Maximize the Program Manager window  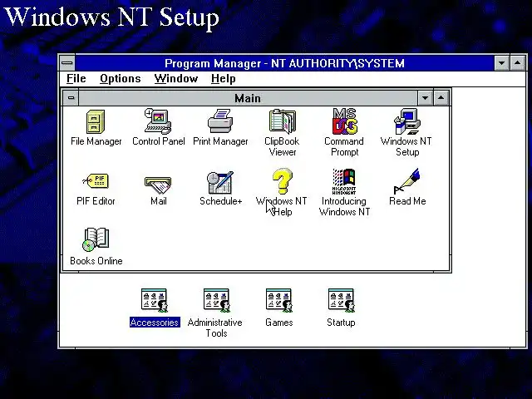click(x=518, y=63)
